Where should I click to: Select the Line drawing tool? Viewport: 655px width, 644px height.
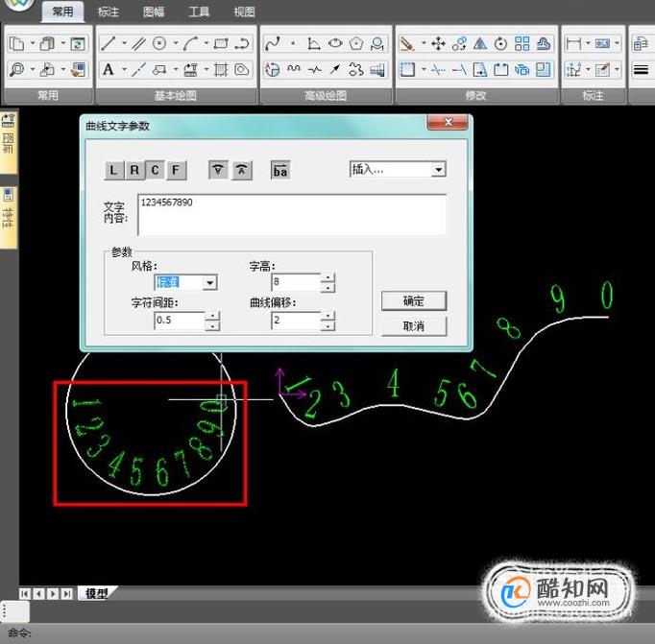[108, 43]
